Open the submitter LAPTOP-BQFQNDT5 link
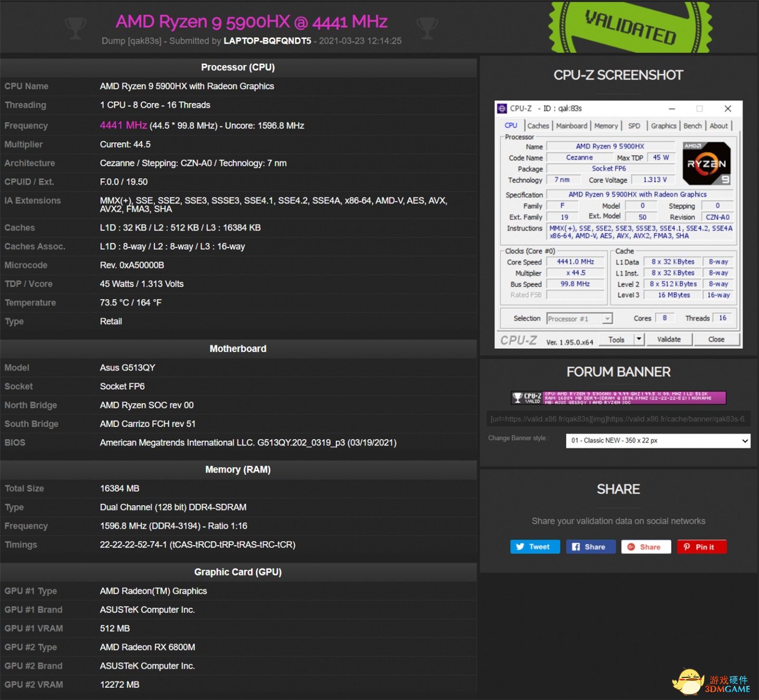 pos(267,41)
